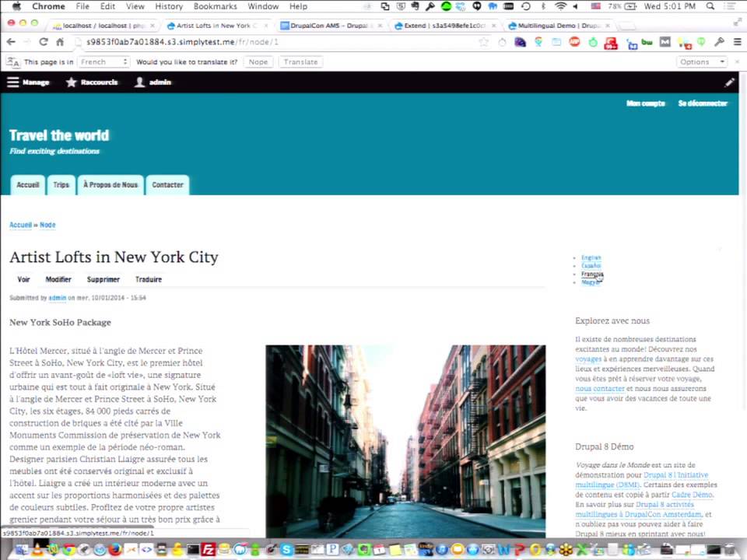The height and width of the screenshot is (560, 747).
Task: Click the red ABP Adblock extension icon
Action: pyautogui.click(x=574, y=42)
